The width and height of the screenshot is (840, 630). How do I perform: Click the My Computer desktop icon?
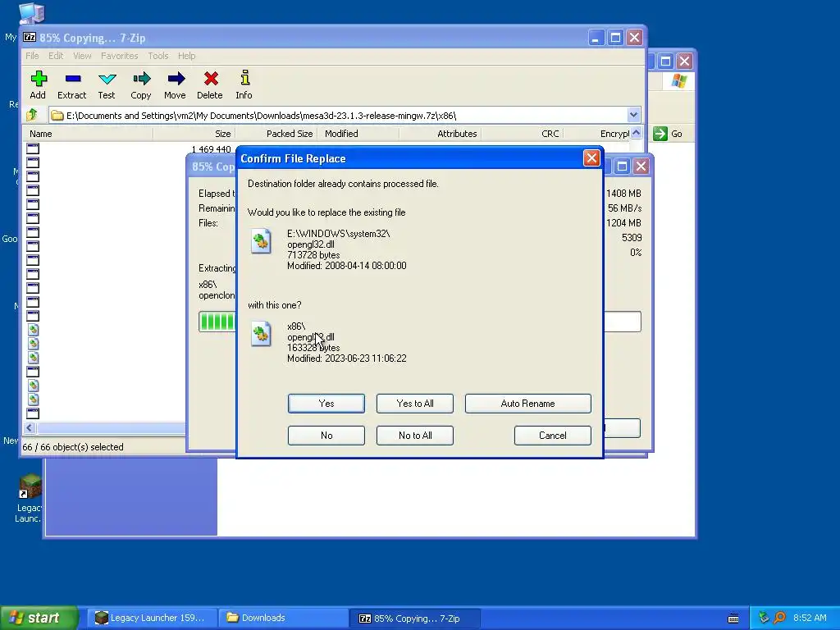pos(31,13)
